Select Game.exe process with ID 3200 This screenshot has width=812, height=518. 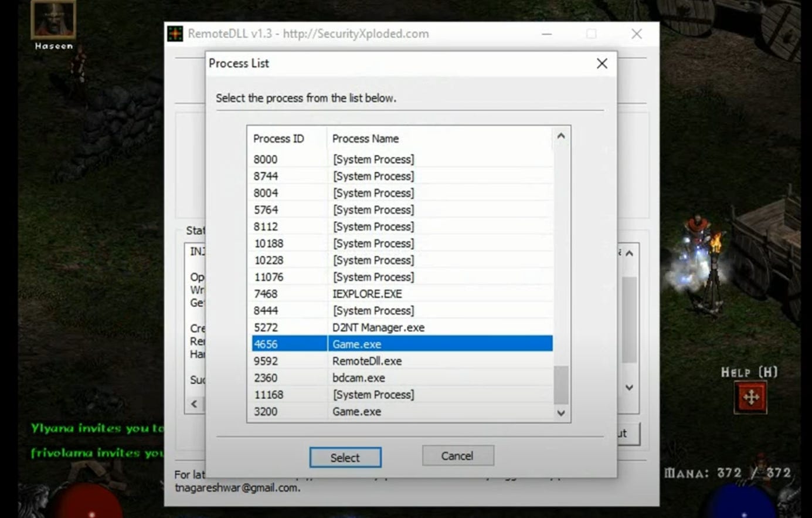coord(402,411)
